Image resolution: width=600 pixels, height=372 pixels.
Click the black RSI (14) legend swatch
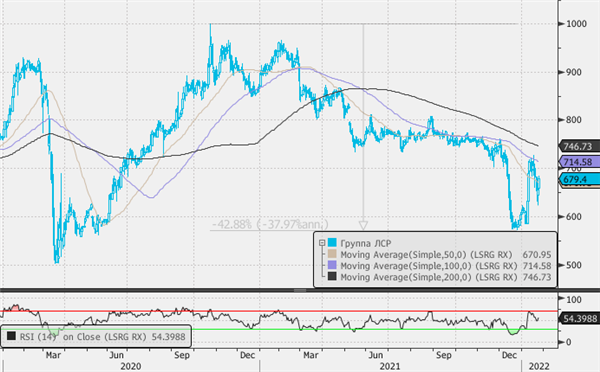pos(11,336)
